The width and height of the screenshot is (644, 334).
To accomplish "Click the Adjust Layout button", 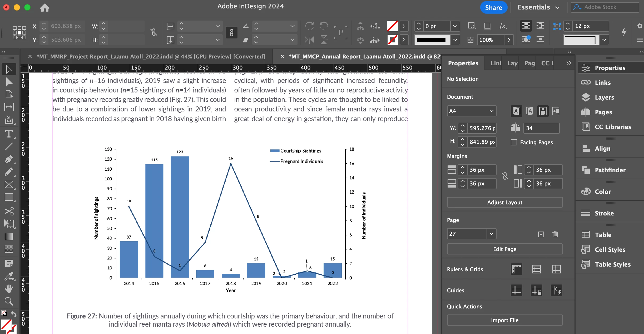I will (x=504, y=202).
